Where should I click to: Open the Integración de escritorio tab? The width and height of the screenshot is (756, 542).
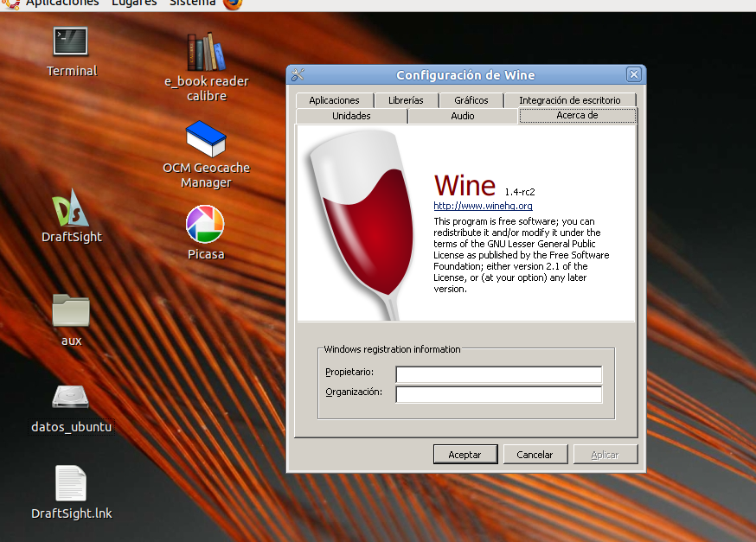(570, 100)
